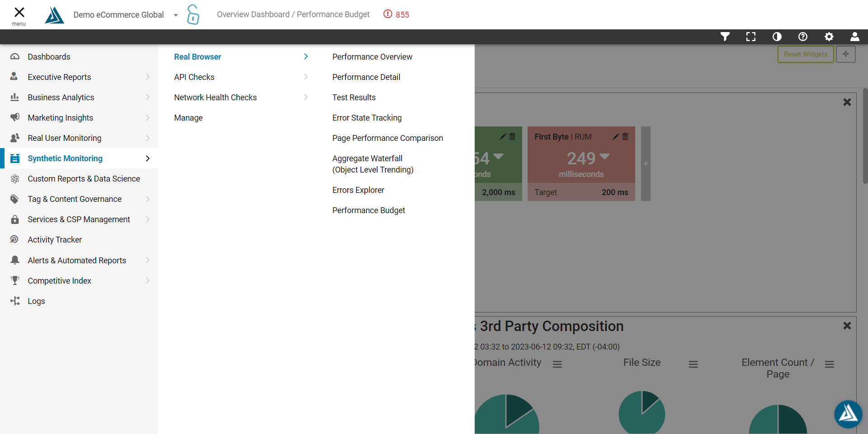Click the Activity Tracker icon

click(14, 239)
